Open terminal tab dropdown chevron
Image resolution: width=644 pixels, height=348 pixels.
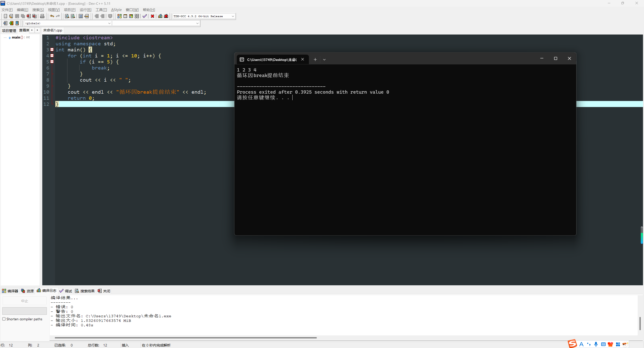click(324, 60)
